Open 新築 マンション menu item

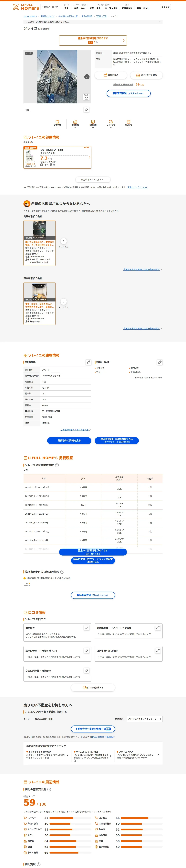[76, 8]
